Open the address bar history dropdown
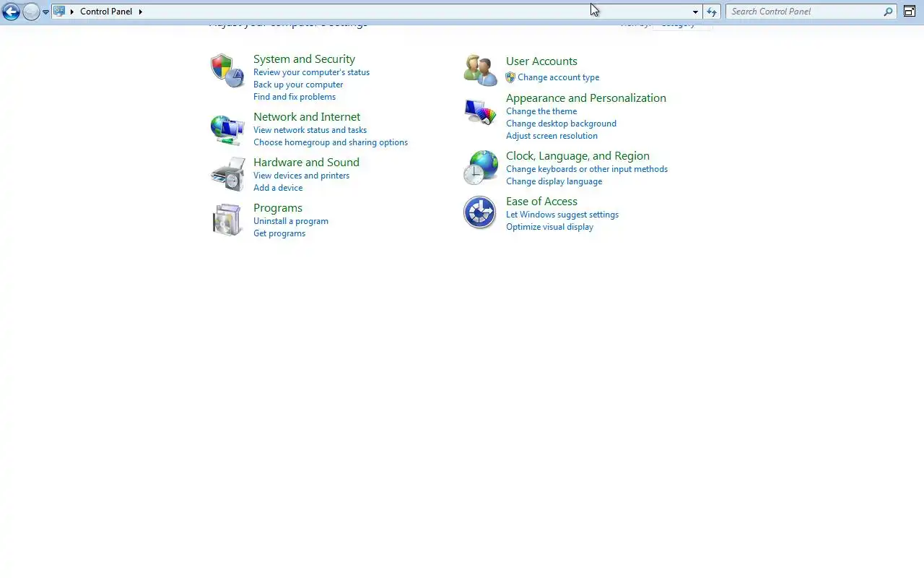924x578 pixels. click(695, 12)
